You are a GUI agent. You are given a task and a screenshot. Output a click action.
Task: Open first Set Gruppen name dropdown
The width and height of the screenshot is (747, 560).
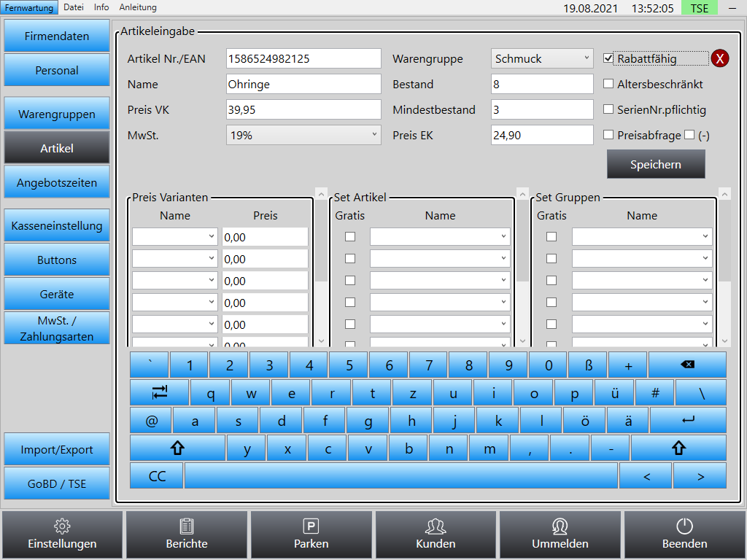click(x=642, y=237)
